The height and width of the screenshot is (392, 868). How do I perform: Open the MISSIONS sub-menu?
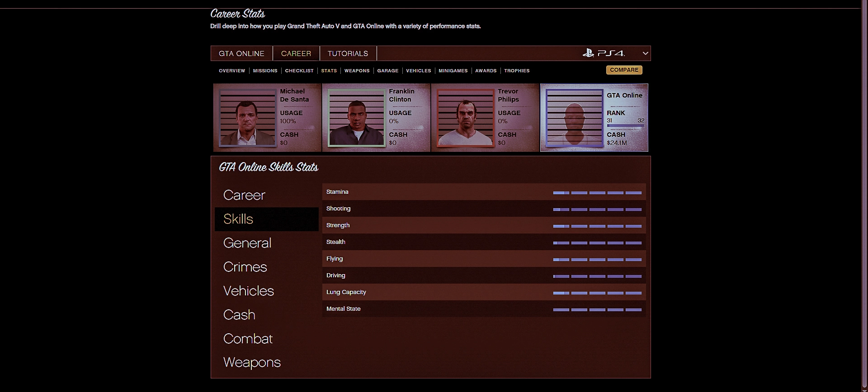[x=265, y=71]
